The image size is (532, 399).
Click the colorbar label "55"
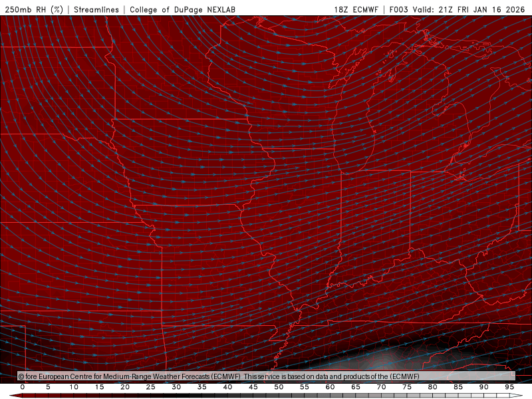305,387
